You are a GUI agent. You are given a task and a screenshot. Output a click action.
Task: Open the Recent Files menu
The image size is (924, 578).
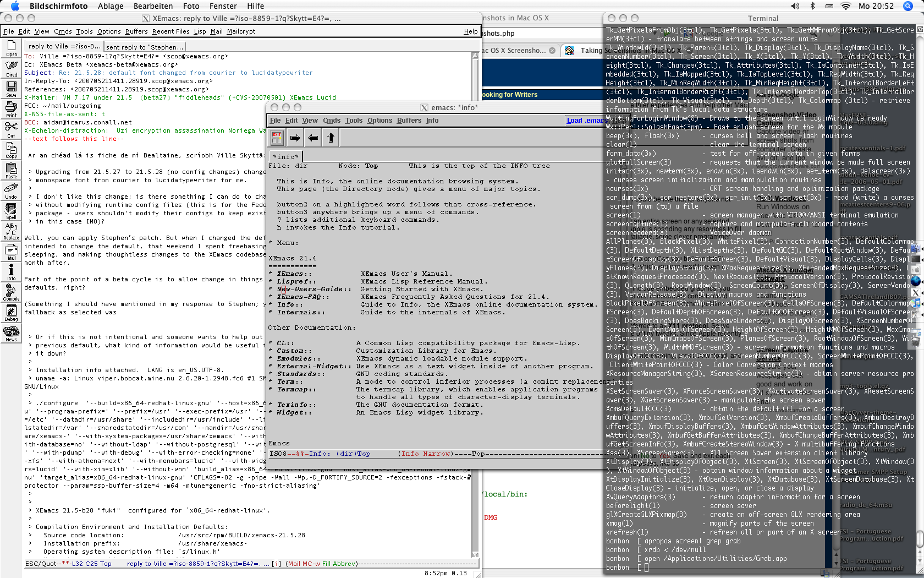[170, 31]
